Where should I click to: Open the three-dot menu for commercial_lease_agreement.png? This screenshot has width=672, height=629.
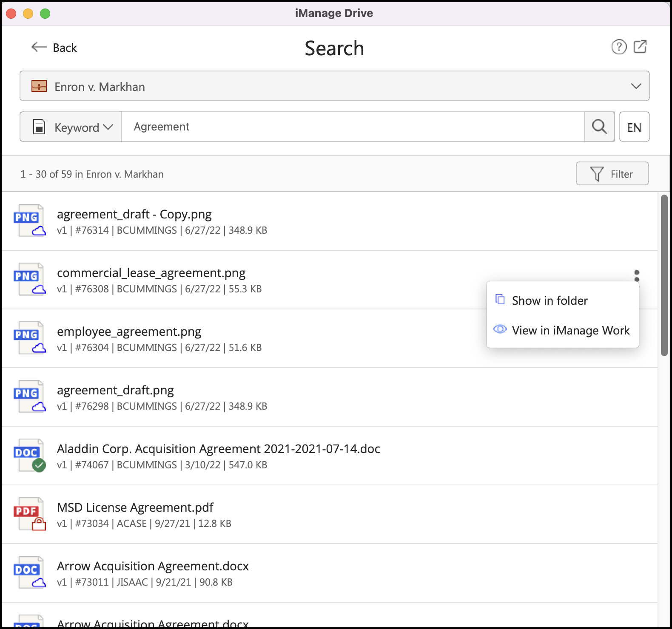636,276
